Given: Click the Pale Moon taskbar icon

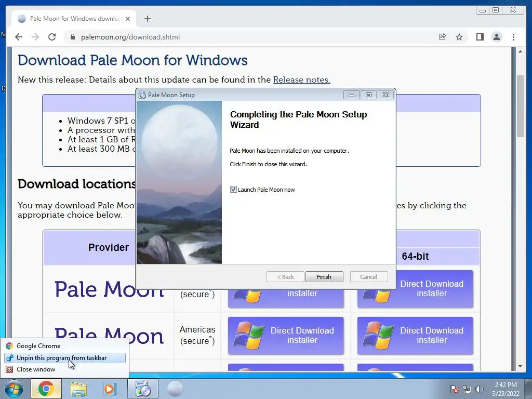Looking at the screenshot, I should click(x=175, y=389).
